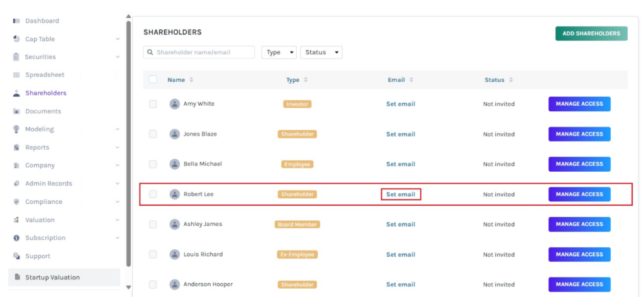Check the box for Robert Lee
The width and height of the screenshot is (644, 297).
coord(153,194)
